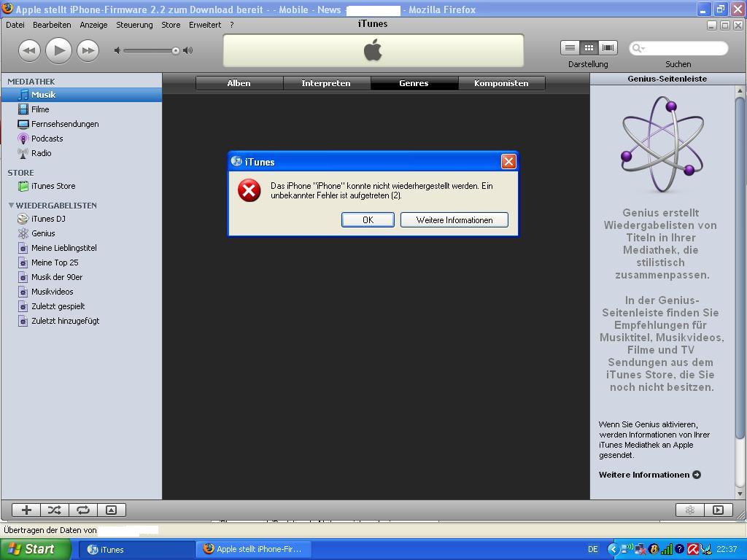Click OK in the error dialog
Viewport: 747px width, 560px height.
pos(368,220)
